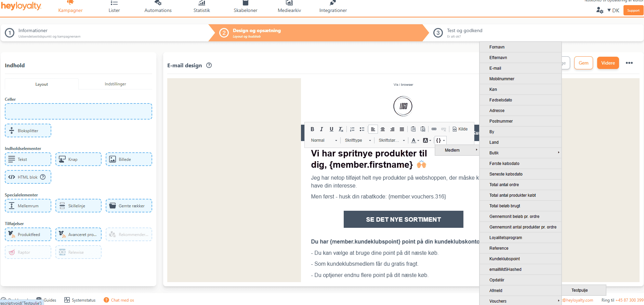Select the Mellemrum spacer element

click(28, 206)
